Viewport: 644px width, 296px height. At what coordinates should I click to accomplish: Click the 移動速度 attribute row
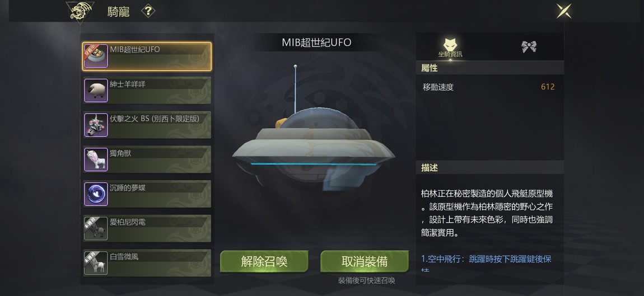pyautogui.click(x=489, y=87)
